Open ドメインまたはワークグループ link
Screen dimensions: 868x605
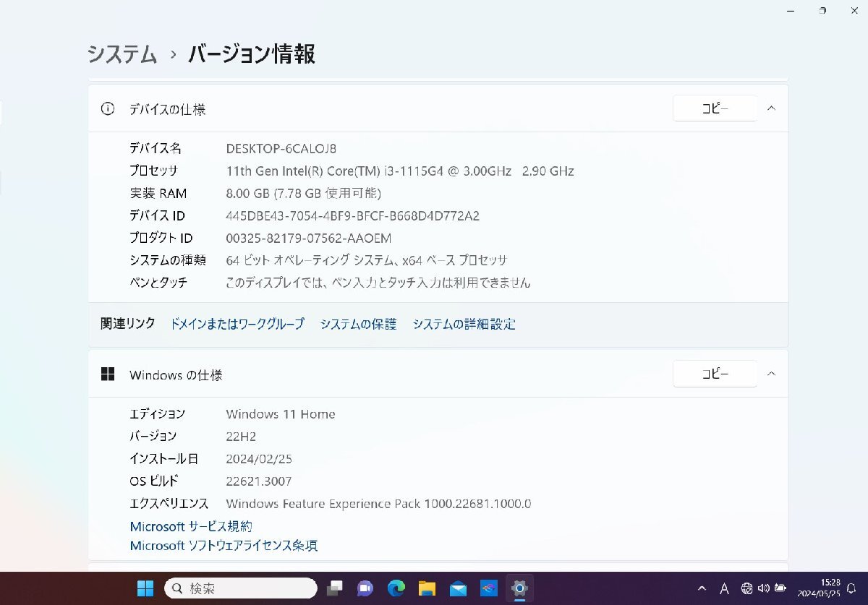237,324
